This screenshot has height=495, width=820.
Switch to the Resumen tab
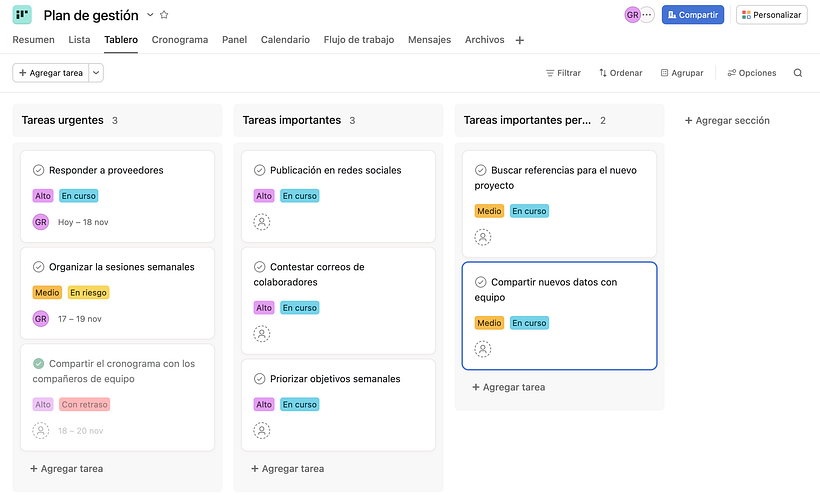coord(33,40)
